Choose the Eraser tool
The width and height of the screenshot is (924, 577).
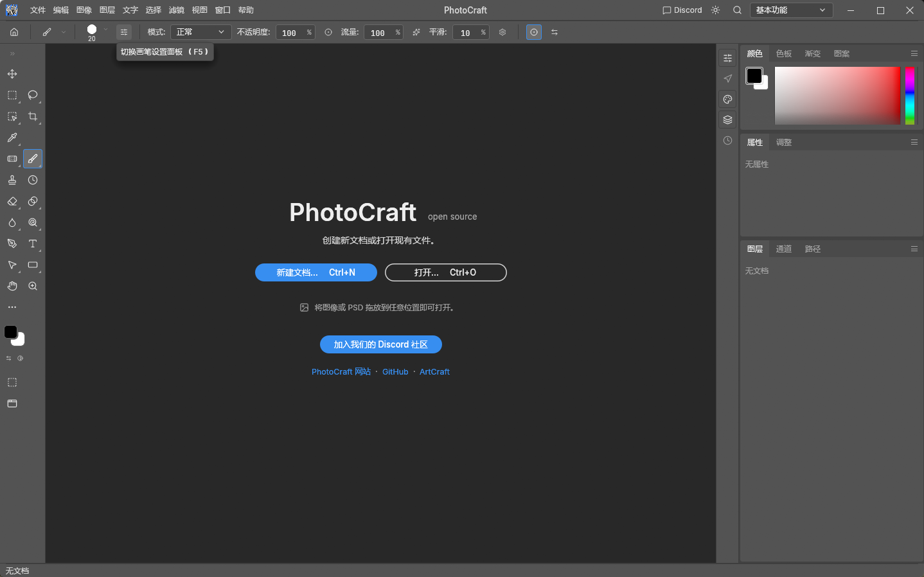(x=12, y=201)
